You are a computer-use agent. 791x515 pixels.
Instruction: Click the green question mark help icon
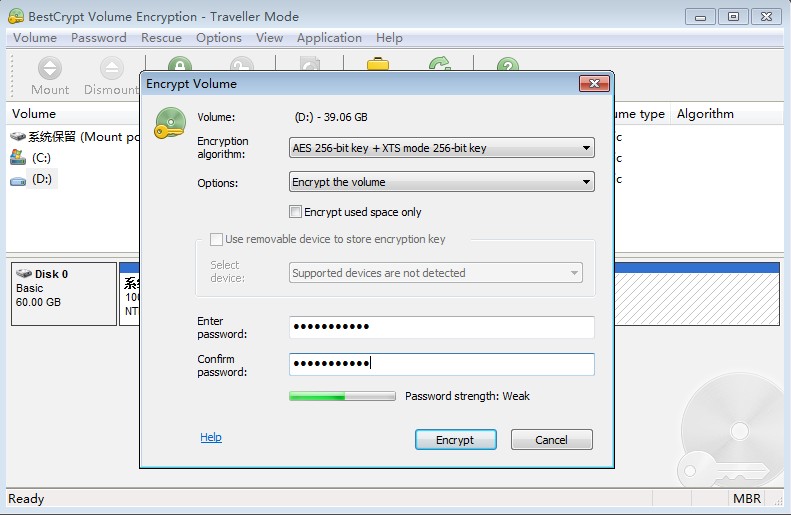[x=507, y=64]
